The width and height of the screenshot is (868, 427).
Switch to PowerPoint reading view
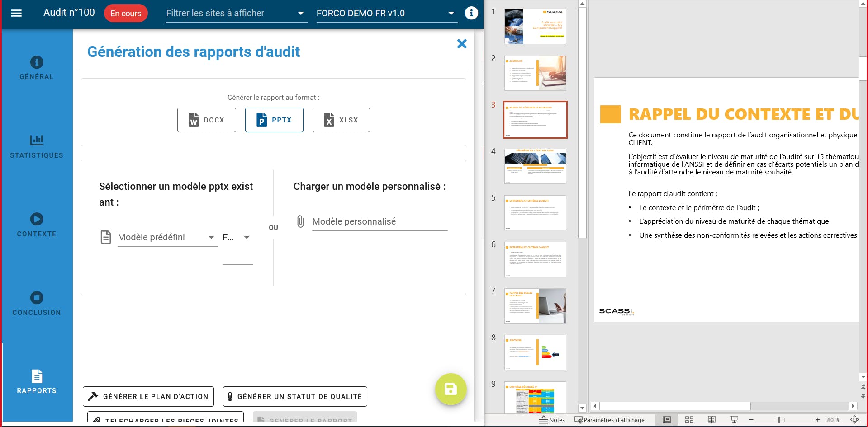pos(711,420)
